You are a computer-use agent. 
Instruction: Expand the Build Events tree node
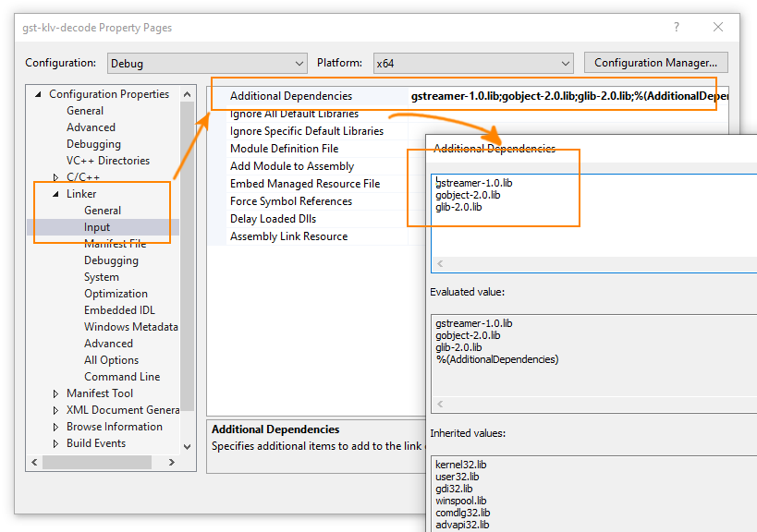55,442
